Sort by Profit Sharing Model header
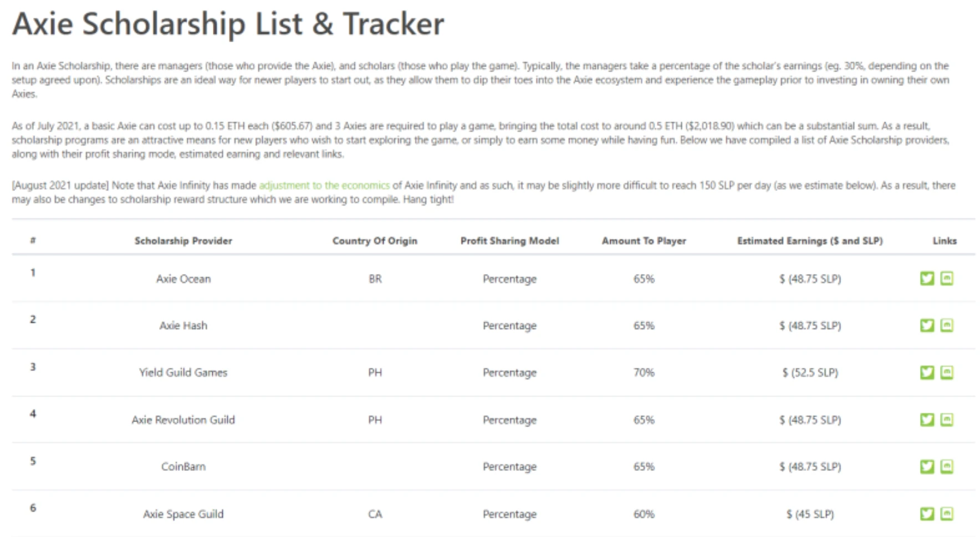The width and height of the screenshot is (980, 537). tap(509, 241)
